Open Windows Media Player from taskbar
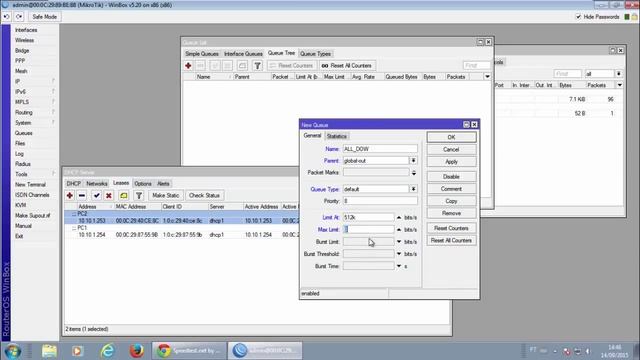 click(78, 351)
